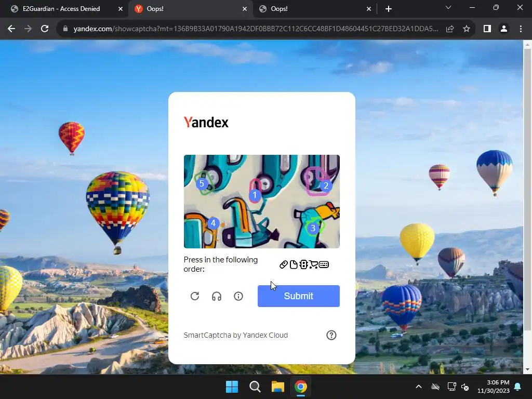This screenshot has height=399, width=532.
Task: Show hidden tray icons with the up chevron
Action: point(419,387)
